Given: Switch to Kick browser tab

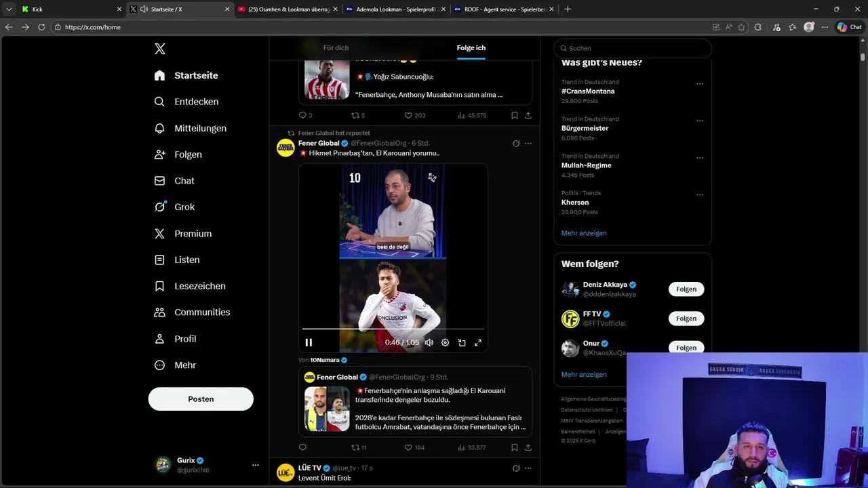Looking at the screenshot, I should (71, 9).
